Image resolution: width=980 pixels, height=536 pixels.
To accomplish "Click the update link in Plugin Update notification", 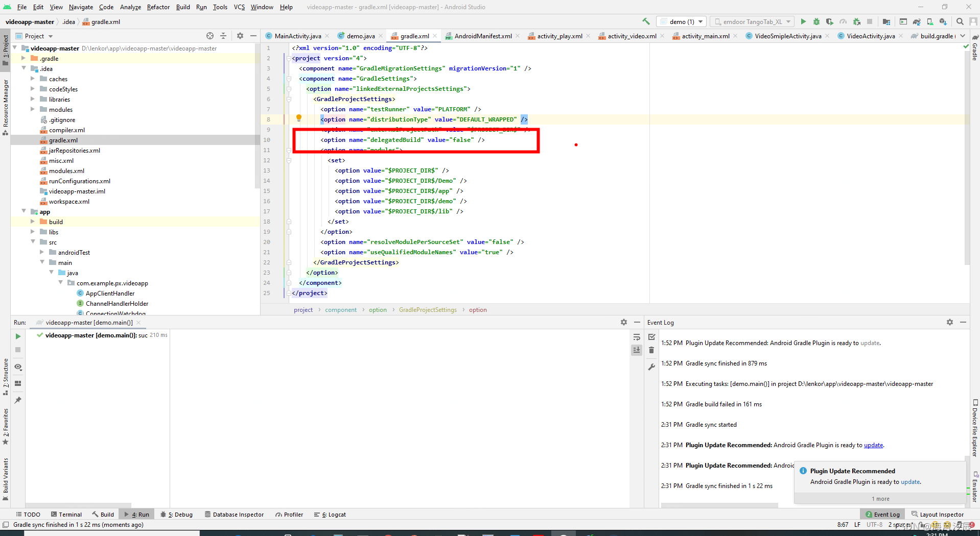I will 910,482.
